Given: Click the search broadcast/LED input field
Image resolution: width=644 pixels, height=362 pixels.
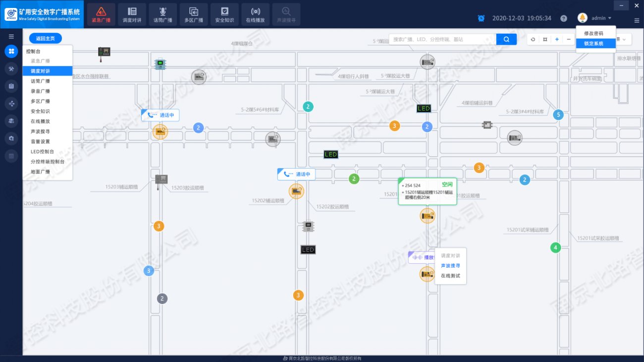Looking at the screenshot, I should (x=442, y=39).
